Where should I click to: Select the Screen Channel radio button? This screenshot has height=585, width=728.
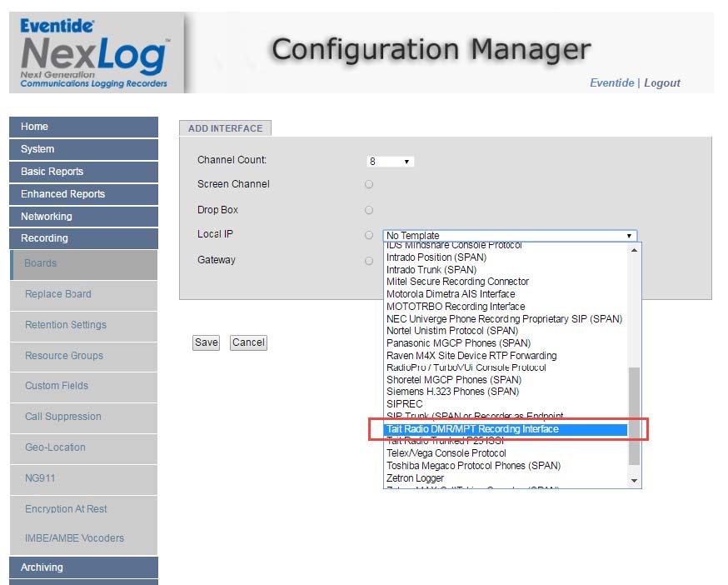click(368, 184)
